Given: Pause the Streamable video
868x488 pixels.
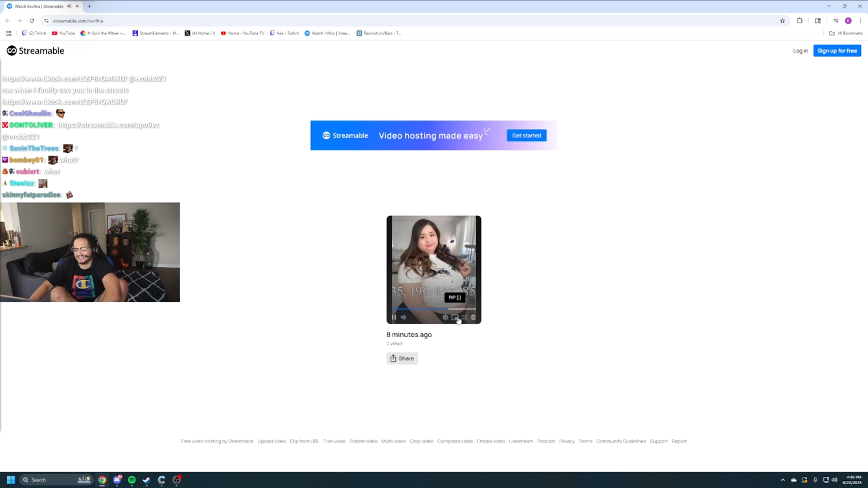Looking at the screenshot, I should 394,318.
